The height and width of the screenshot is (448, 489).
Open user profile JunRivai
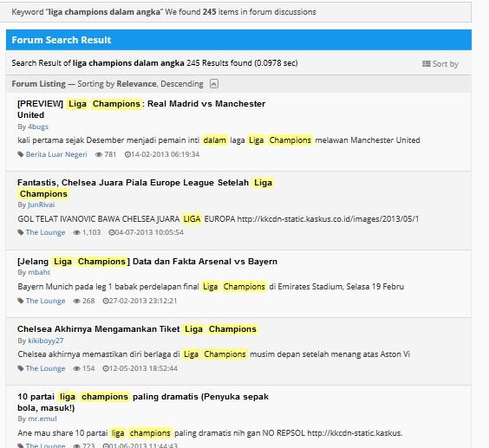(x=41, y=205)
